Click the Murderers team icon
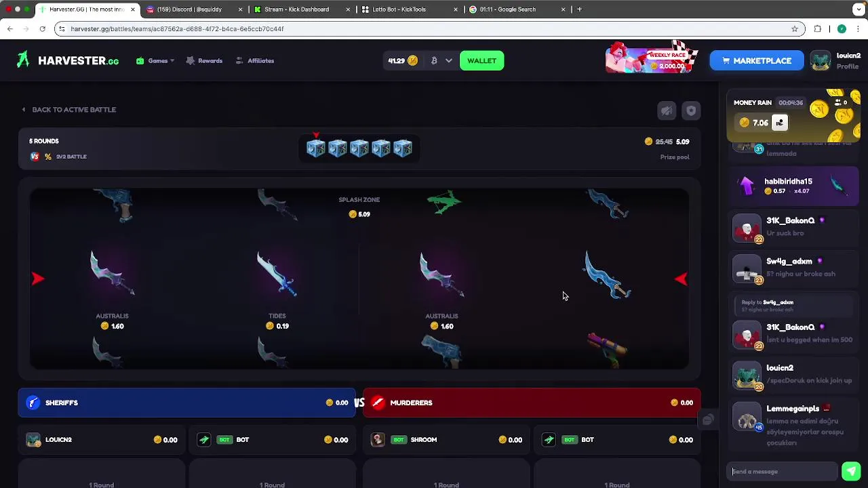Screen dimensions: 868x488 [x=378, y=403]
